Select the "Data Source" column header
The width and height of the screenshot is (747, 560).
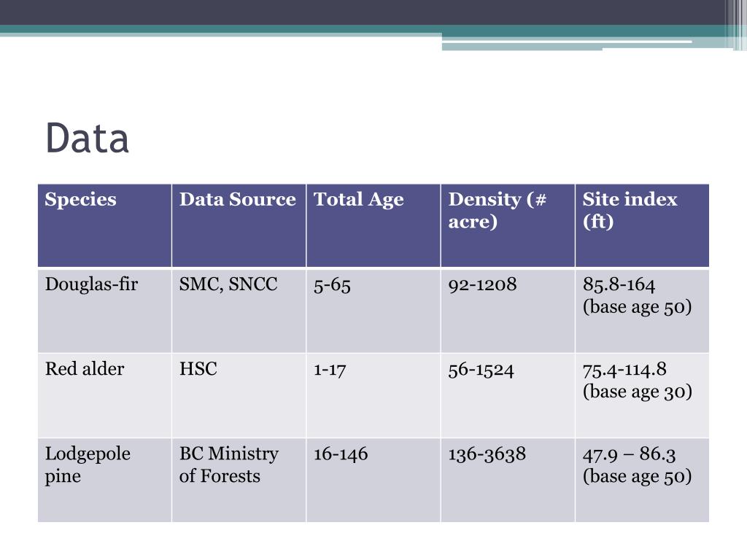coord(239,226)
